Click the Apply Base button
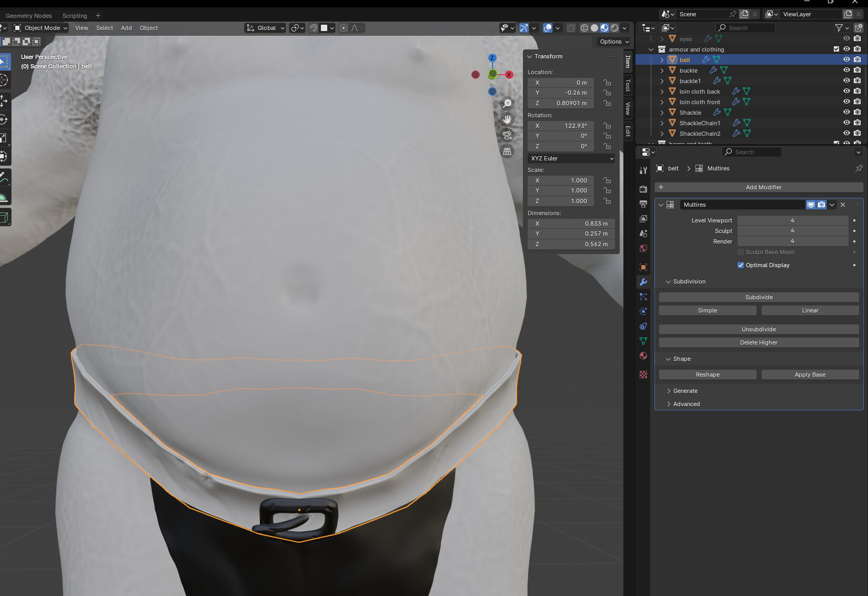This screenshot has width=868, height=596. point(810,375)
